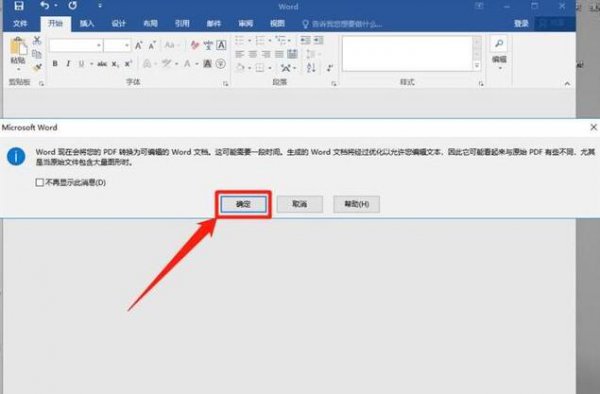The image size is (600, 394).
Task: Switch to the 布局 (Layout) tab
Action: tap(150, 24)
